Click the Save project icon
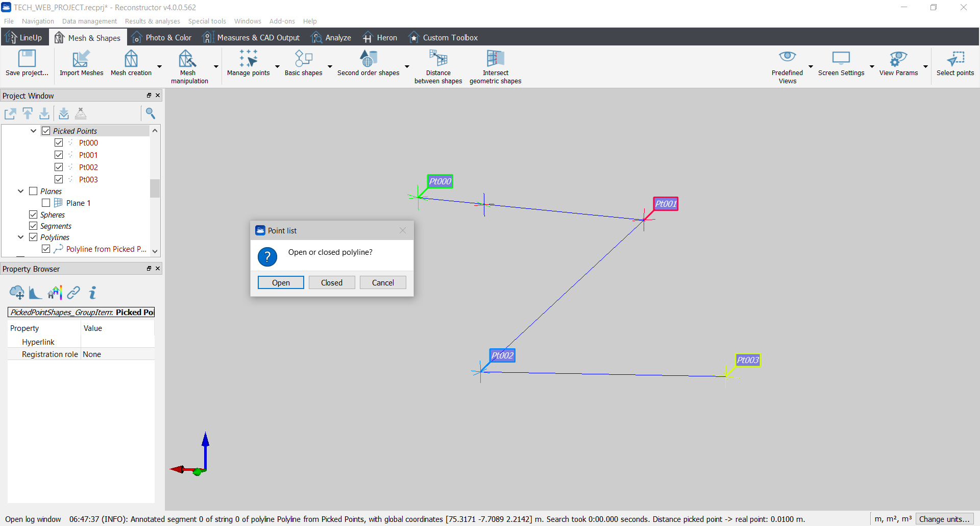980x526 pixels. pyautogui.click(x=27, y=59)
